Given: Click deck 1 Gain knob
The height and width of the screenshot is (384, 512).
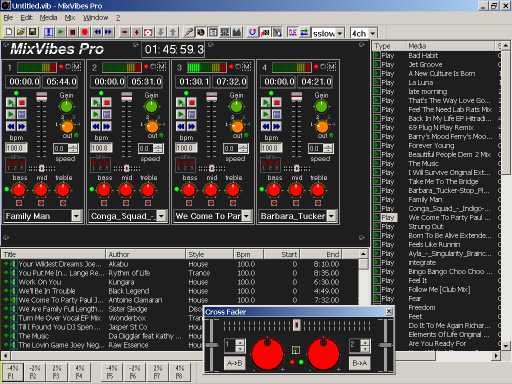Looking at the screenshot, I should 66,107.
